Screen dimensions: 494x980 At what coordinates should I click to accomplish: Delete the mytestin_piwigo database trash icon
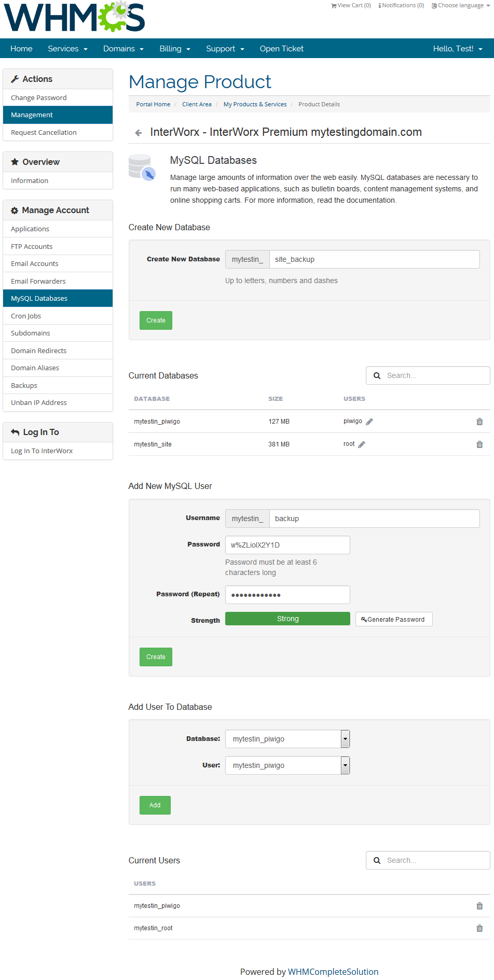coord(479,422)
